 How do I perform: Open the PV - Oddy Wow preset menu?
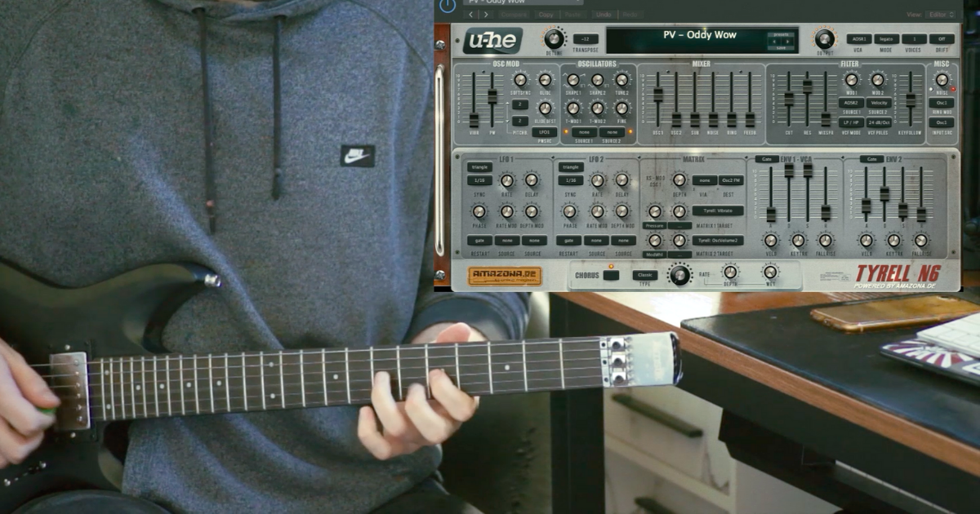coord(523,5)
